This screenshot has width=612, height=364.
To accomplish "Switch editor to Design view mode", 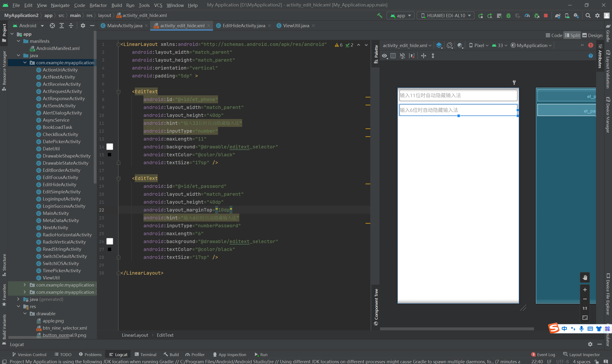I will pos(592,35).
